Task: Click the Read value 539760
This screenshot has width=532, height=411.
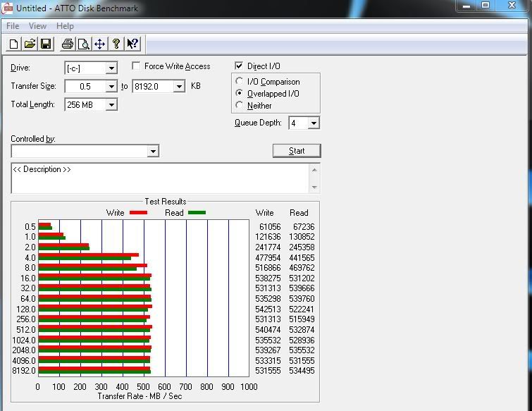Action: pyautogui.click(x=302, y=299)
